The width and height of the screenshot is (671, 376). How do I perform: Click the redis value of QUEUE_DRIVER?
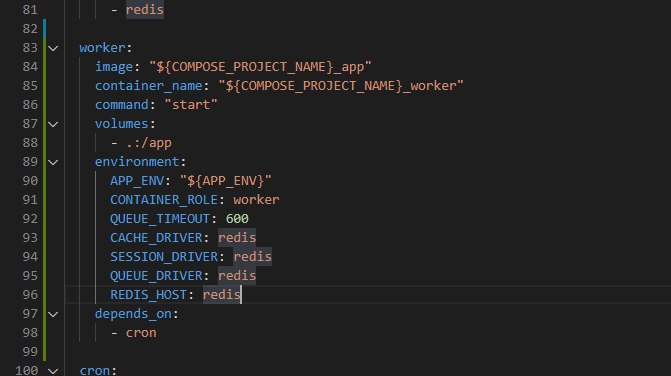237,275
